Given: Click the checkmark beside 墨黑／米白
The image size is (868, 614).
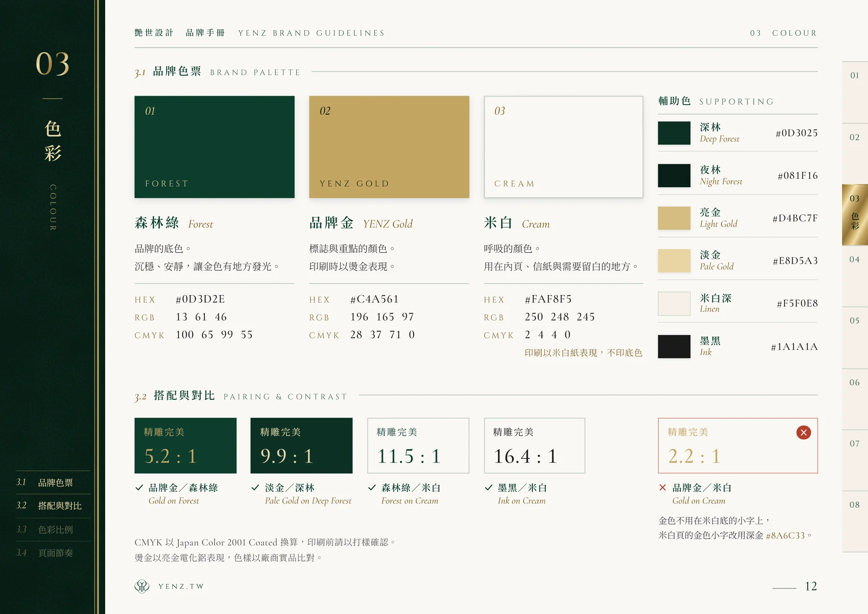Looking at the screenshot, I should (x=488, y=488).
